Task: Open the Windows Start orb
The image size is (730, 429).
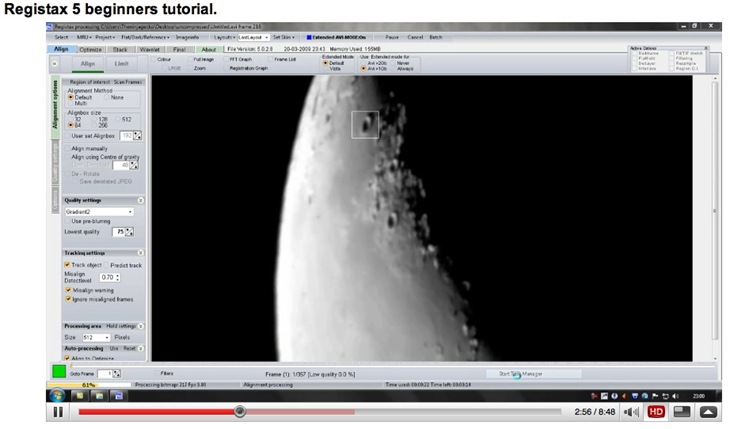Action: coord(57,396)
